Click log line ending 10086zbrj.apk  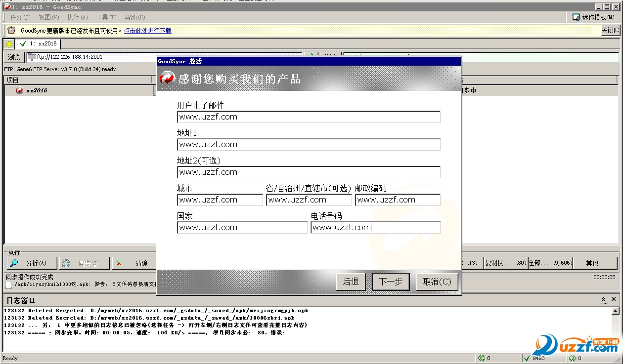tap(149, 318)
